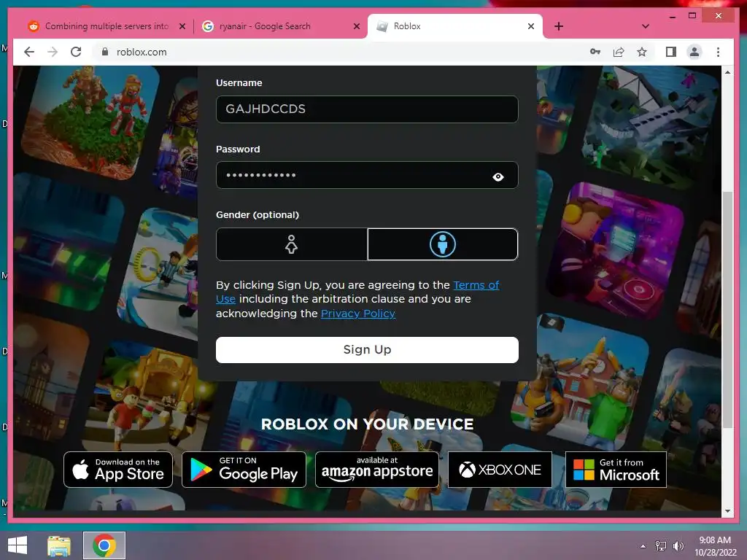Screen dimensions: 747x560
Task: Open the Windows Start menu
Action: tap(18, 545)
